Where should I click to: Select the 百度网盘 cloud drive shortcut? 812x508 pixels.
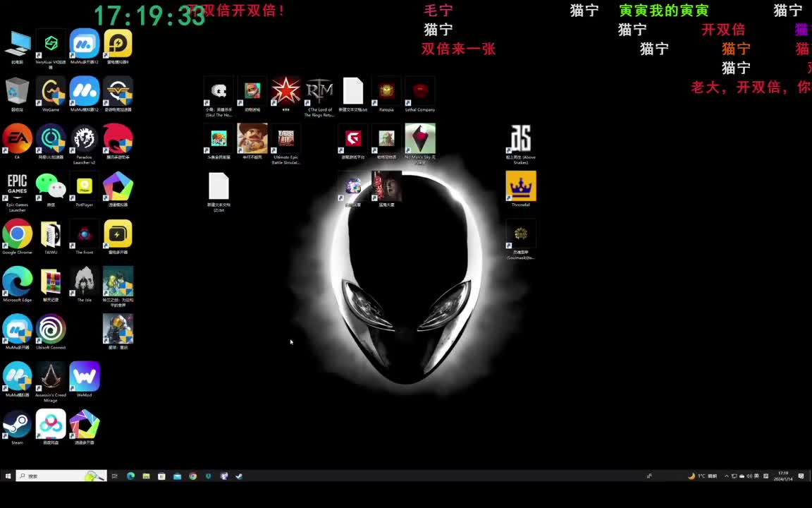pos(51,426)
